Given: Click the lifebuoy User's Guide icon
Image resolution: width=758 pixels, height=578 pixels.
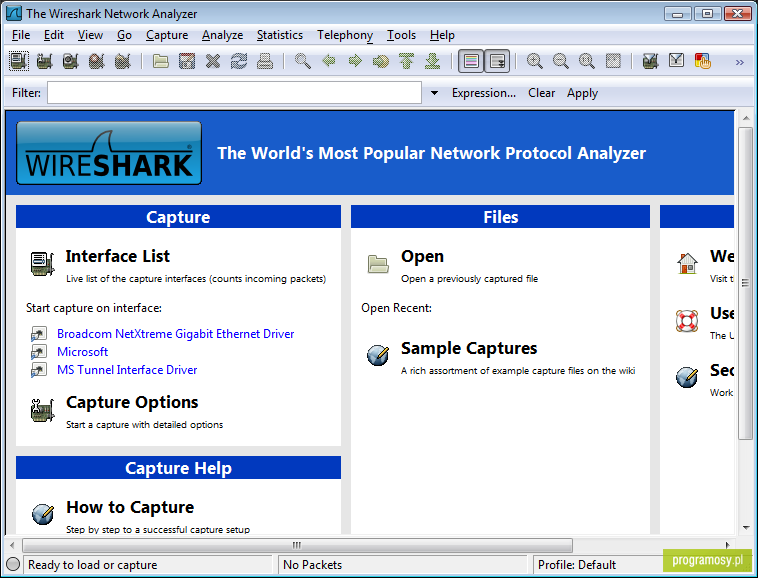Looking at the screenshot, I should 687,321.
